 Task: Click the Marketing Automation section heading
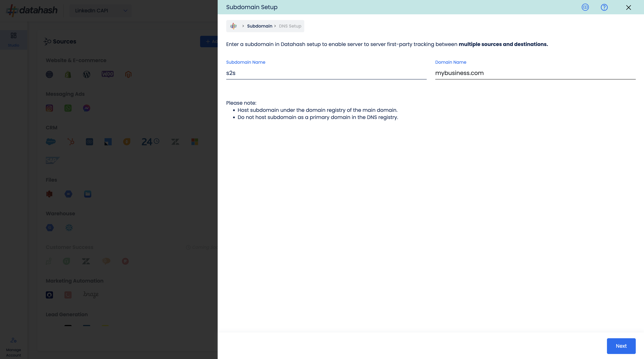pyautogui.click(x=74, y=281)
